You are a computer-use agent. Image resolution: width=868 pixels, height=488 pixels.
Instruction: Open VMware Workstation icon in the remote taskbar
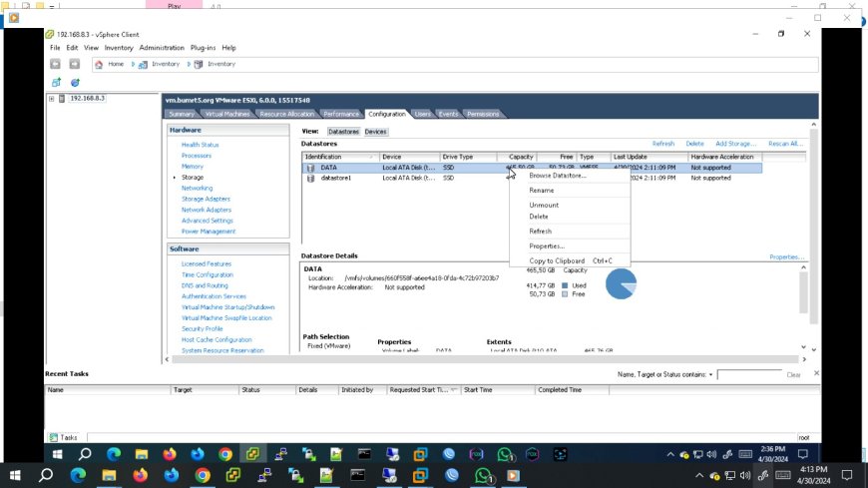coord(421,455)
